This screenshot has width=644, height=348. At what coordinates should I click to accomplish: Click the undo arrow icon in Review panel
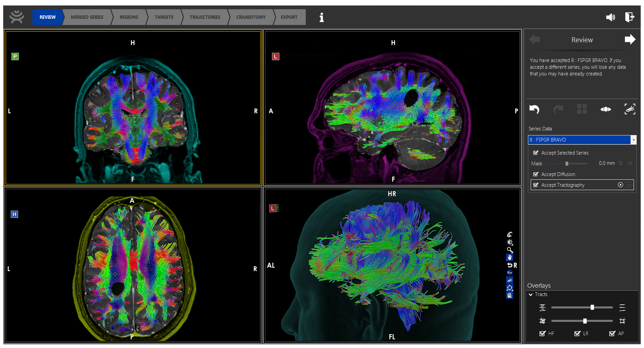tap(534, 109)
